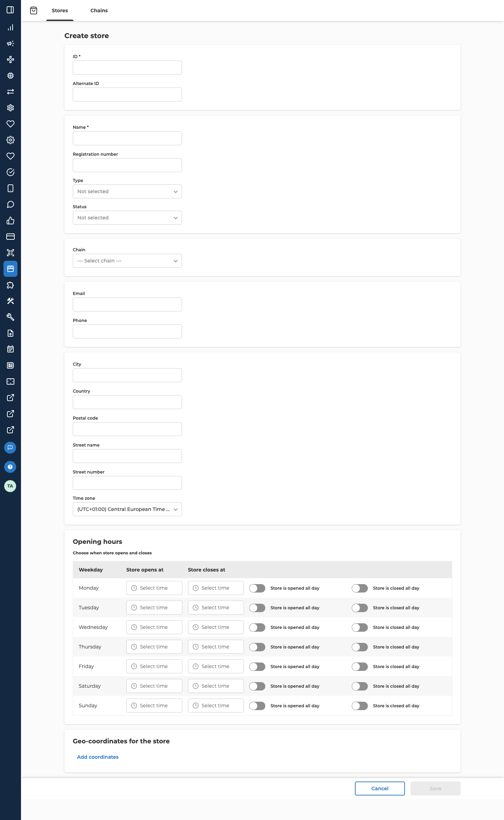Click the blue feedback message icon
This screenshot has height=820, width=504.
(x=10, y=448)
